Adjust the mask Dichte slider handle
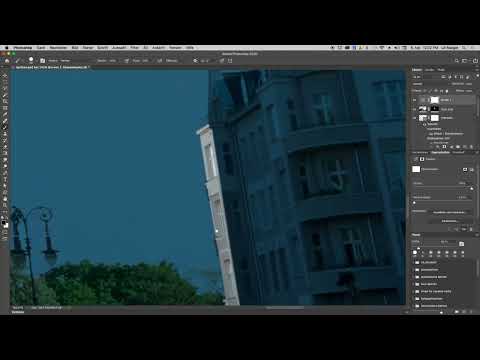 click(472, 189)
